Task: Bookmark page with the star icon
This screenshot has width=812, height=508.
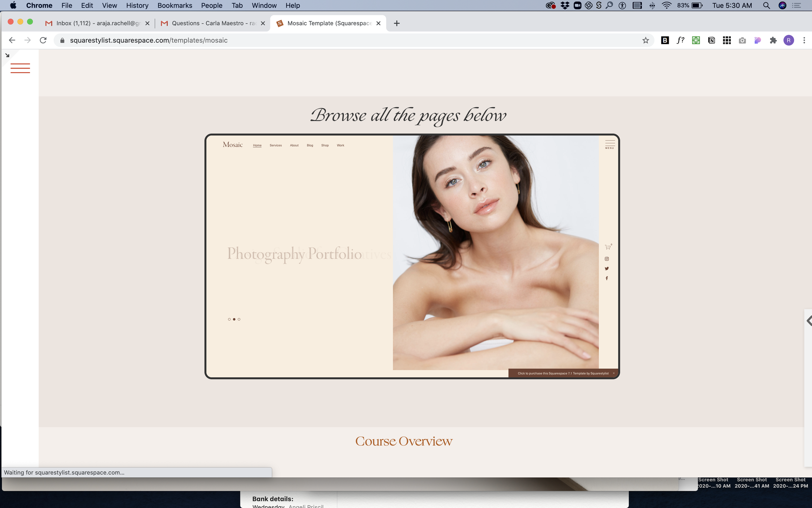Action: (x=645, y=40)
